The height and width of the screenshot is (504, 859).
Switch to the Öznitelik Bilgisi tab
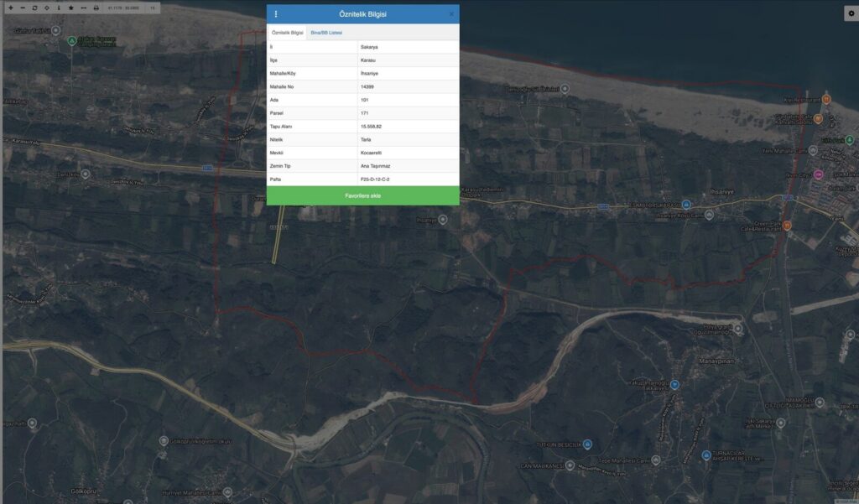287,33
